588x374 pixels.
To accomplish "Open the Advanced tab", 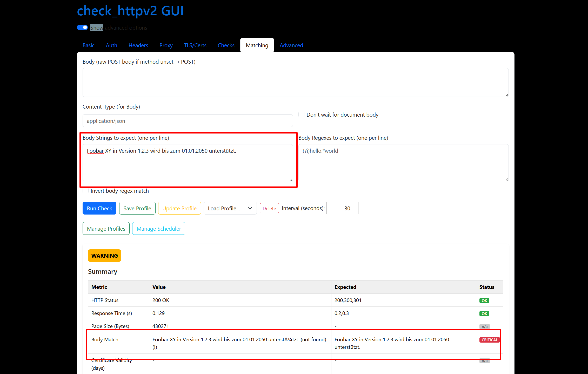I will click(291, 45).
